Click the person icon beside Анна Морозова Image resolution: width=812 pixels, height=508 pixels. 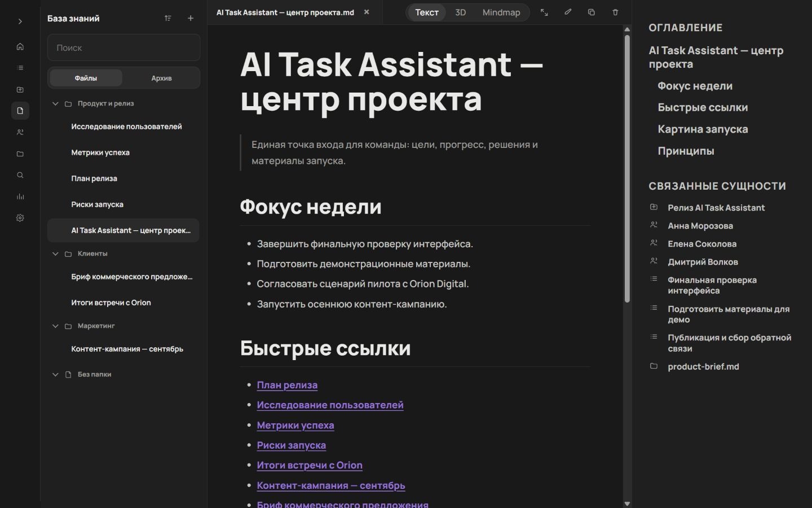pyautogui.click(x=654, y=225)
